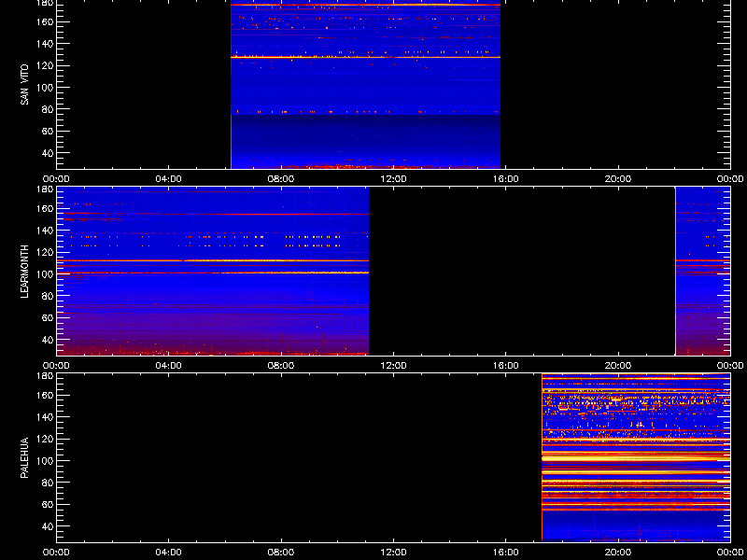The image size is (747, 560).
Task: Select the 160 frequency label in San Vito panel
Action: click(46, 21)
